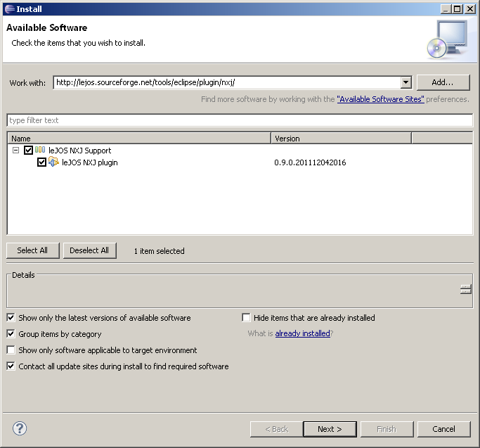
Task: Select the leJOS NXJ Support row text
Action: tap(80, 151)
